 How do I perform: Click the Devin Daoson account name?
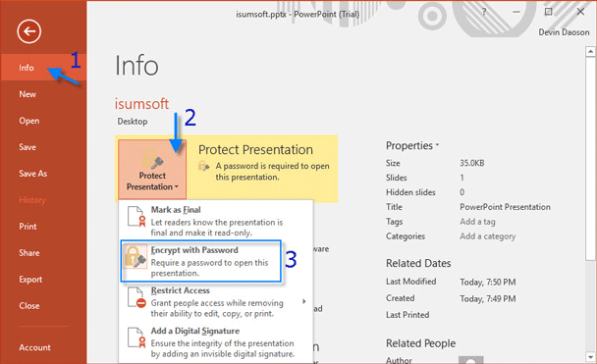coord(564,32)
